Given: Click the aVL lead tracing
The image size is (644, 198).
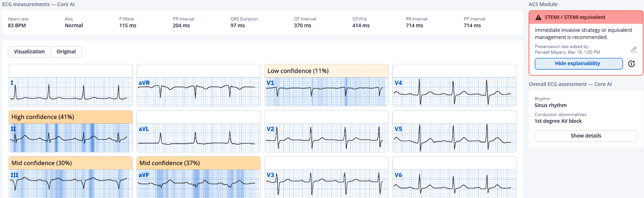Looking at the screenshot, I should 198,138.
